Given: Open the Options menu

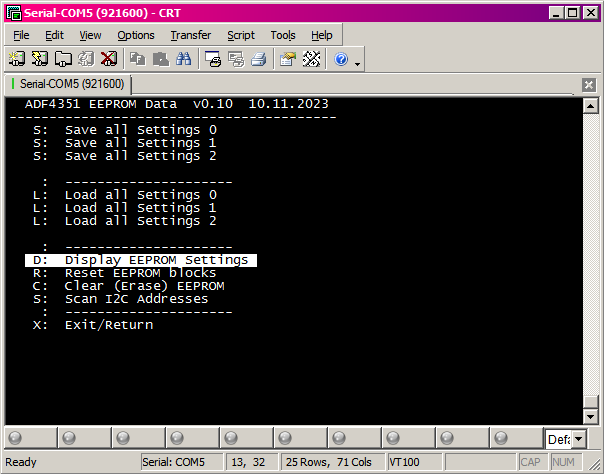Looking at the screenshot, I should tap(136, 35).
